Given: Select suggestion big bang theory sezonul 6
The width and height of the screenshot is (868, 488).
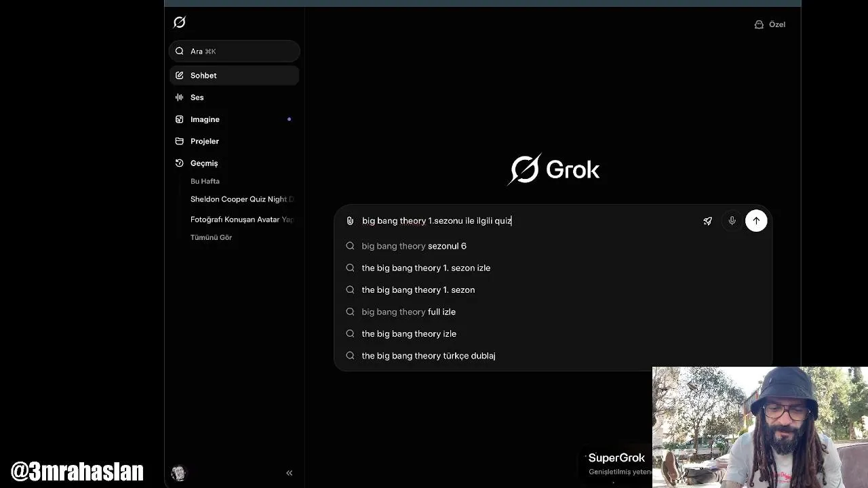Looking at the screenshot, I should 553,246.
